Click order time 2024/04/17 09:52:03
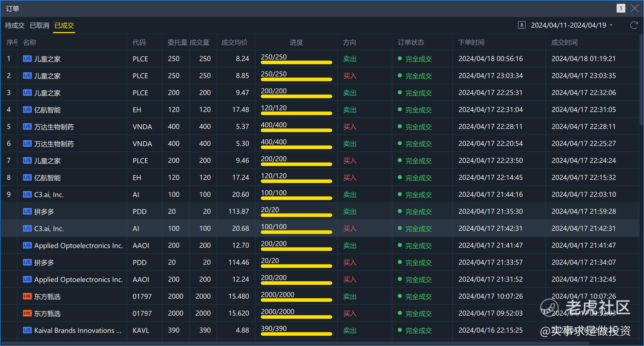Screen dimensions: 644x346 click(491, 313)
